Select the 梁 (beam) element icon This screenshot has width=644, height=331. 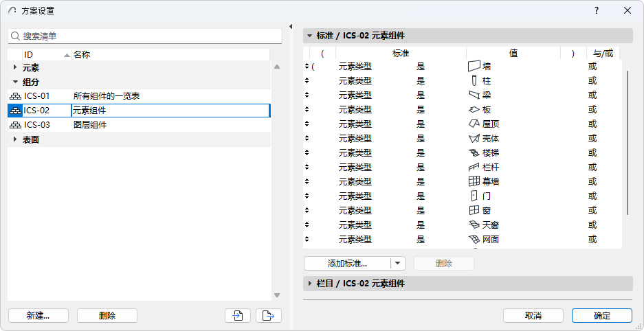(473, 95)
